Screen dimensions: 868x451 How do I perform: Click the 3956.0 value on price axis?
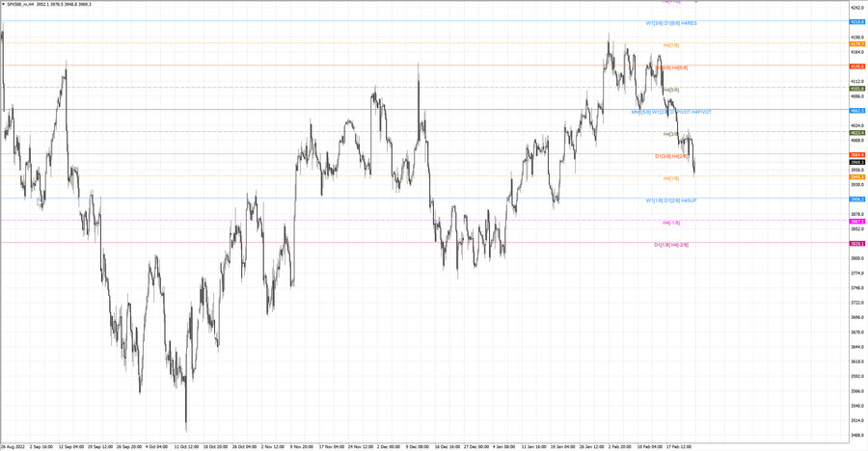[857, 170]
